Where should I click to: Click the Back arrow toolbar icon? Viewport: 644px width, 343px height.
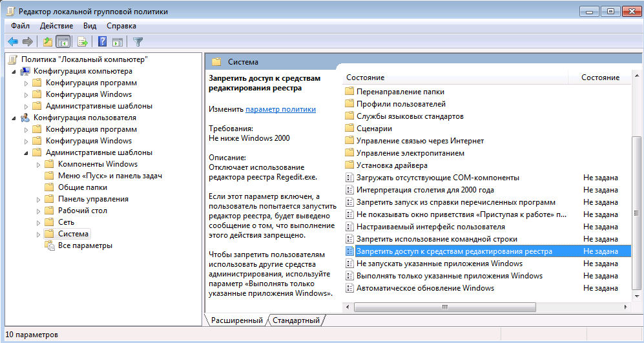click(x=13, y=41)
